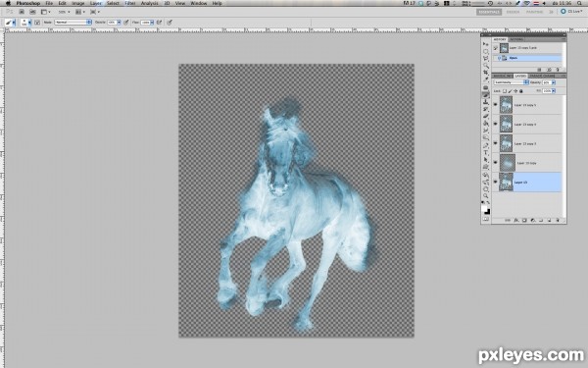
Task: Click the Essentials workspace button
Action: (x=489, y=12)
